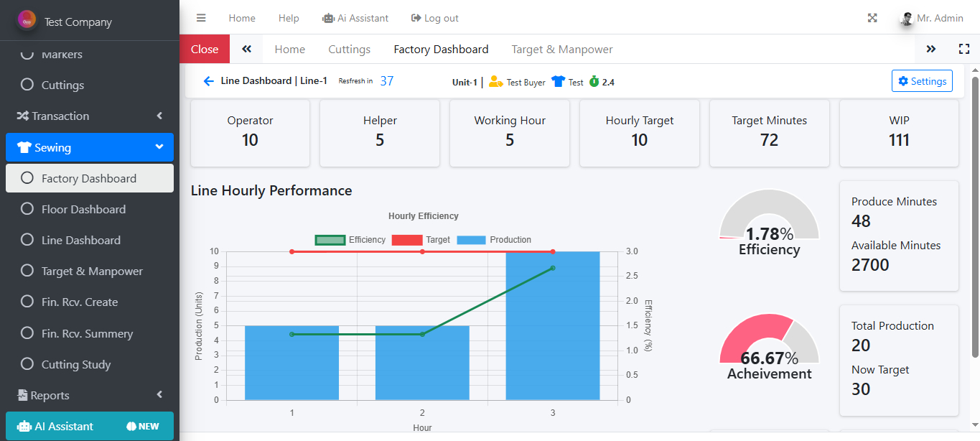Click the Markers circle icon in sidebar
This screenshot has width=980, height=441.
(x=27, y=54)
